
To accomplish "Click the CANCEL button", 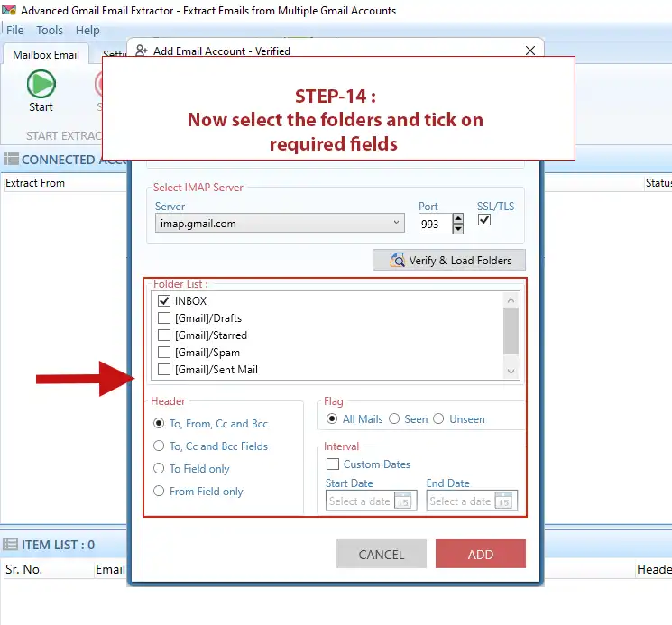I will 382,554.
